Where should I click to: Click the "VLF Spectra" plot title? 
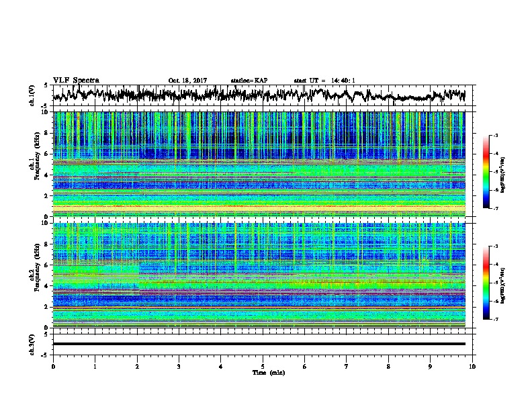pyautogui.click(x=76, y=81)
